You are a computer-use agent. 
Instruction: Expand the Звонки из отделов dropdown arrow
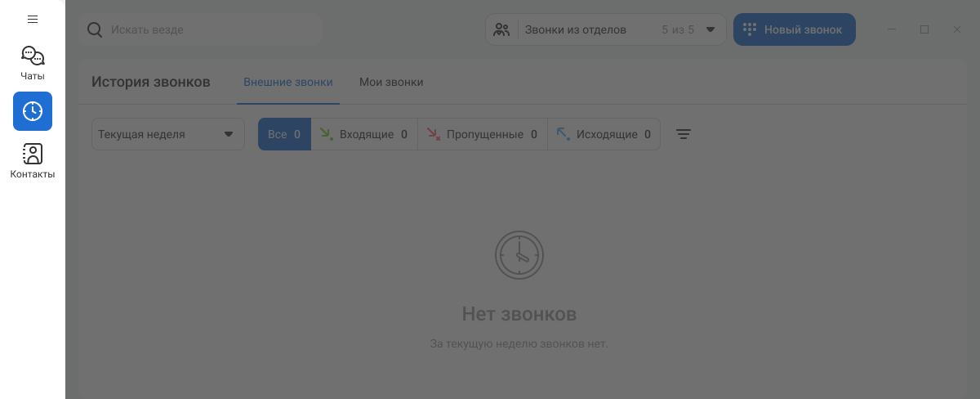pos(710,29)
